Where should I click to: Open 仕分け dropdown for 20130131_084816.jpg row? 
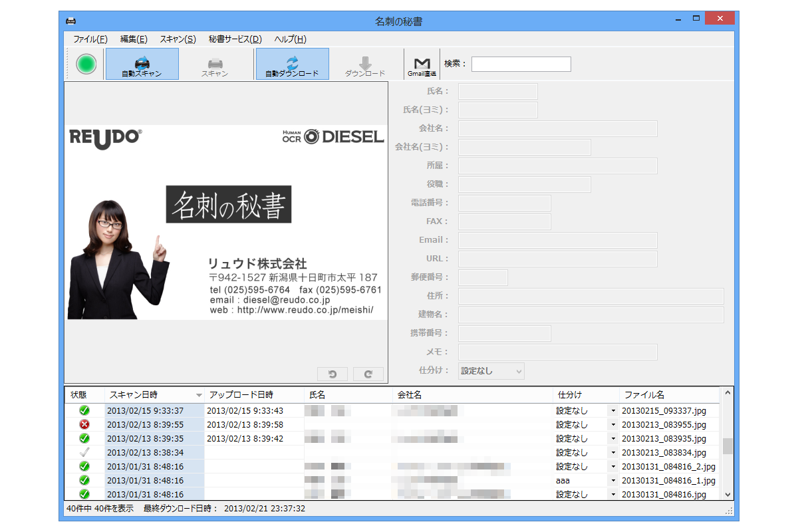[613, 494]
